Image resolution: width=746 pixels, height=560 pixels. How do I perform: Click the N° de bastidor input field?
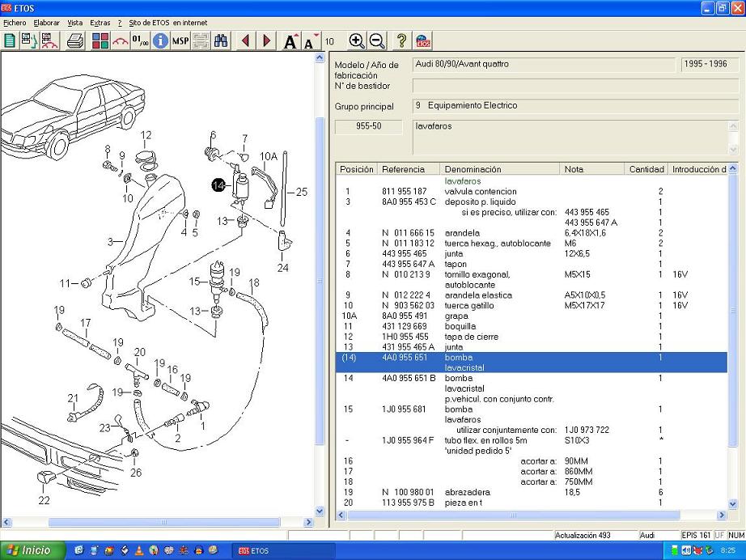click(575, 86)
